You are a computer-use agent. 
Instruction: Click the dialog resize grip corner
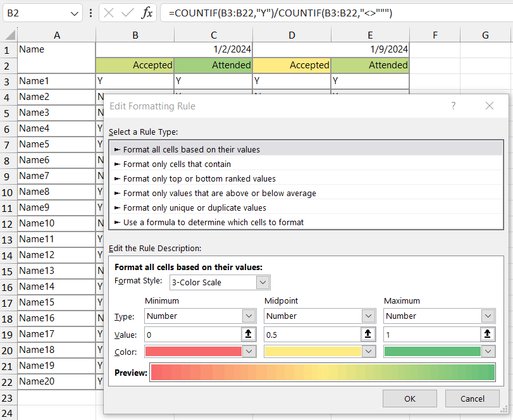pyautogui.click(x=504, y=411)
